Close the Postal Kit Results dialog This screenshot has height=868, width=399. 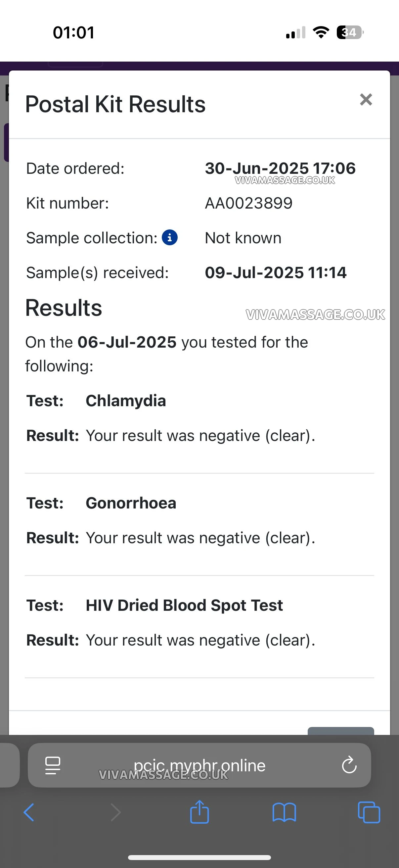click(x=366, y=100)
